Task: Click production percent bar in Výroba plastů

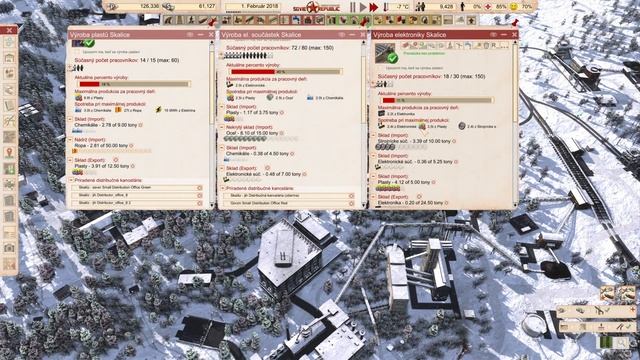Action: click(134, 84)
